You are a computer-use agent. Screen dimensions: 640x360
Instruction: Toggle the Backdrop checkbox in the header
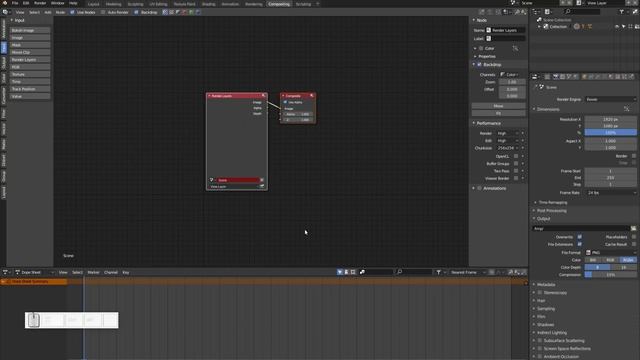[x=136, y=12]
